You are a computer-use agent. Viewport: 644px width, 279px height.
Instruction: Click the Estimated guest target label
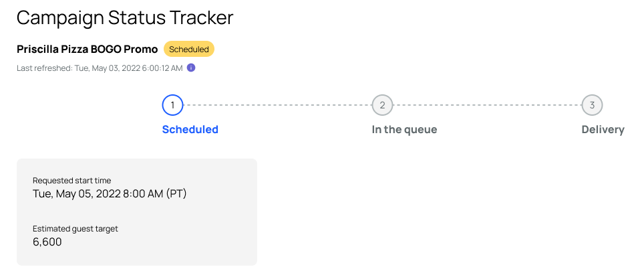tap(75, 229)
